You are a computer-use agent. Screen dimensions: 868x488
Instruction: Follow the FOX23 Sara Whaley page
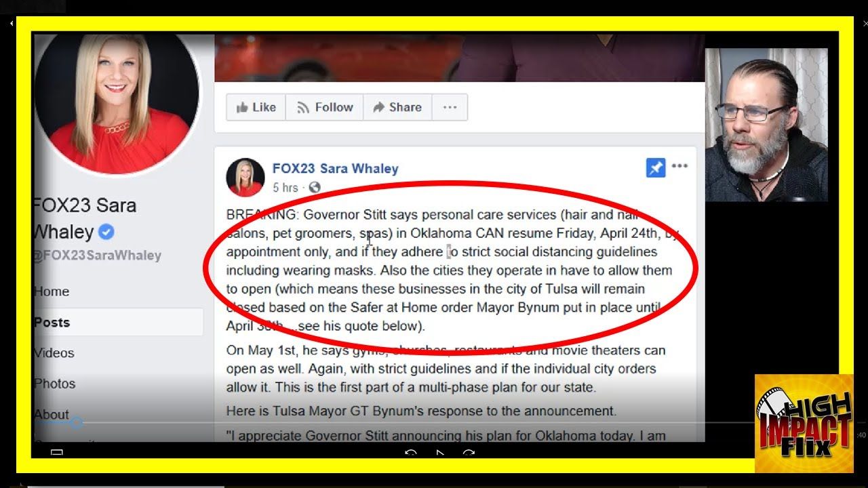pyautogui.click(x=325, y=107)
